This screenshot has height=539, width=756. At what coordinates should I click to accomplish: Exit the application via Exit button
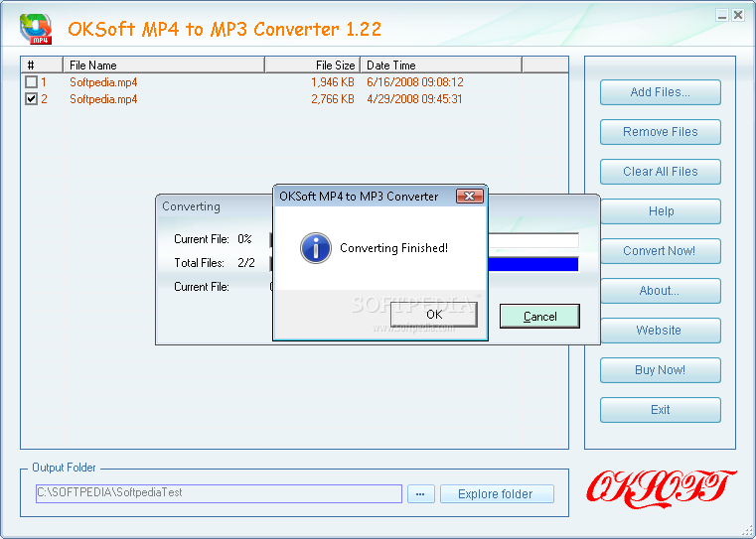660,410
